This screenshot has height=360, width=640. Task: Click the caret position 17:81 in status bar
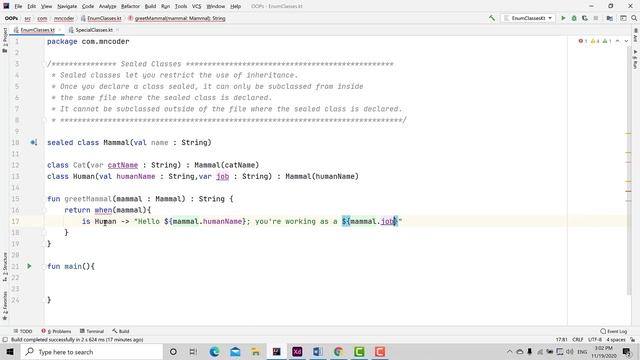coord(562,340)
